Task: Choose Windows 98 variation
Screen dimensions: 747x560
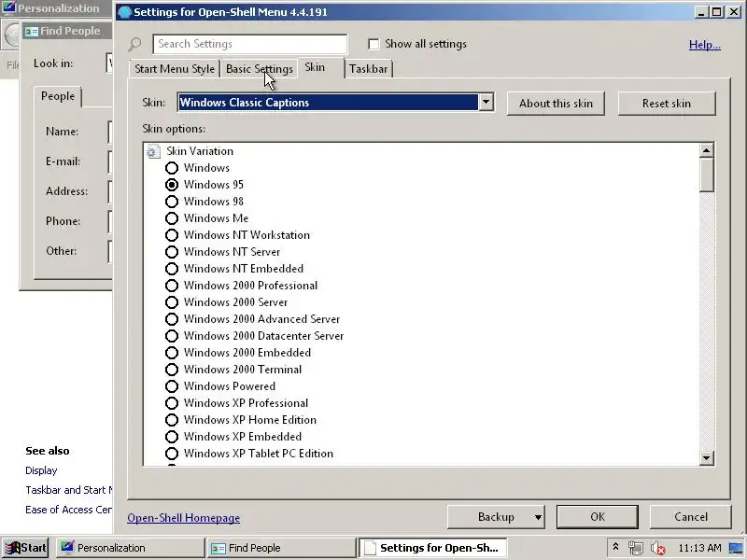Action: point(172,202)
